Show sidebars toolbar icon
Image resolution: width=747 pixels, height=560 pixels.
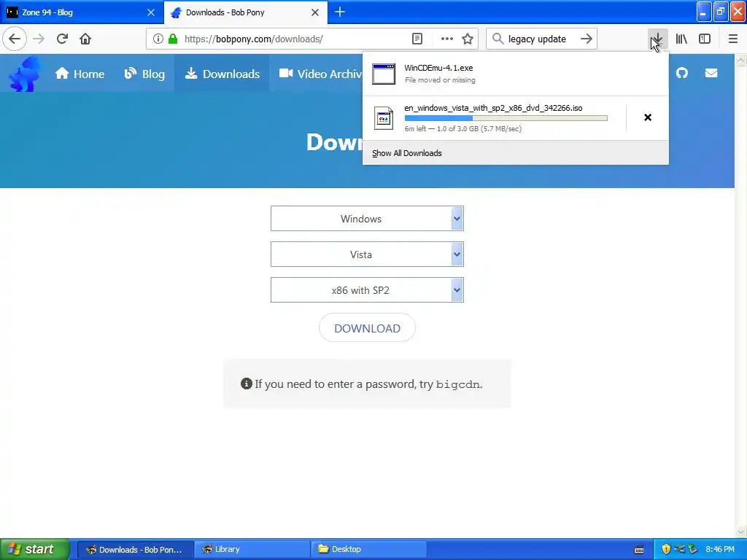(x=705, y=39)
